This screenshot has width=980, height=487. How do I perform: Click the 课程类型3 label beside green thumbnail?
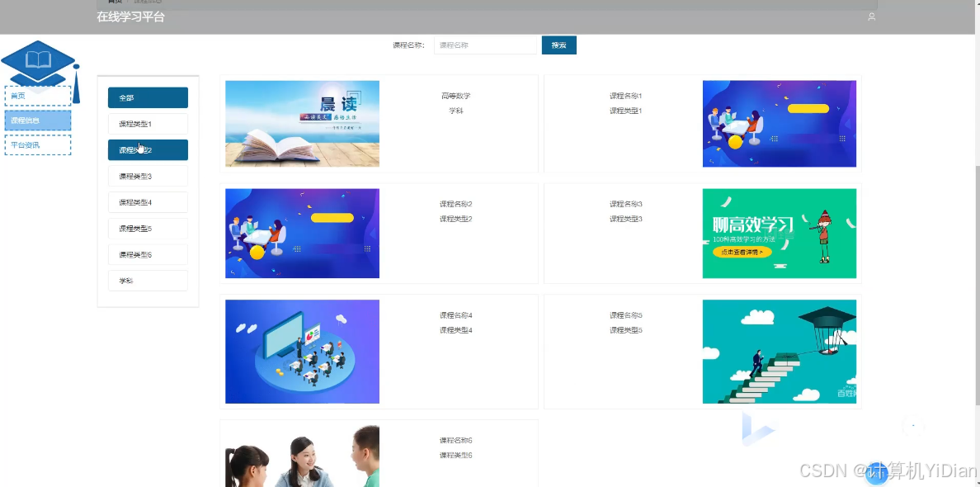[x=625, y=219]
